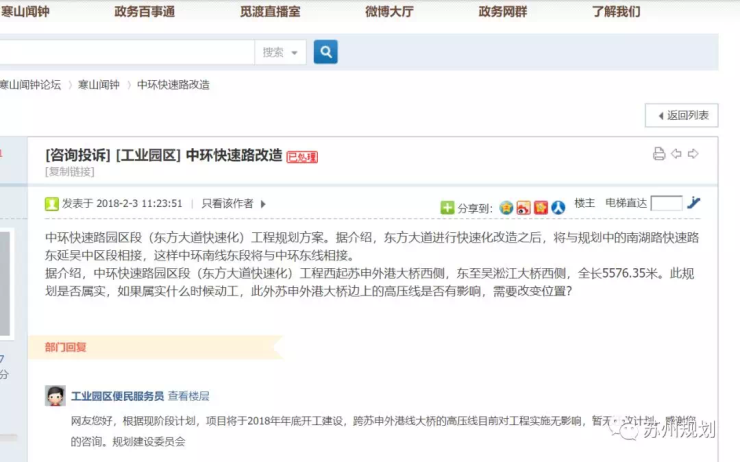Click the green plus share icon
This screenshot has height=462, width=740.
[x=447, y=207]
